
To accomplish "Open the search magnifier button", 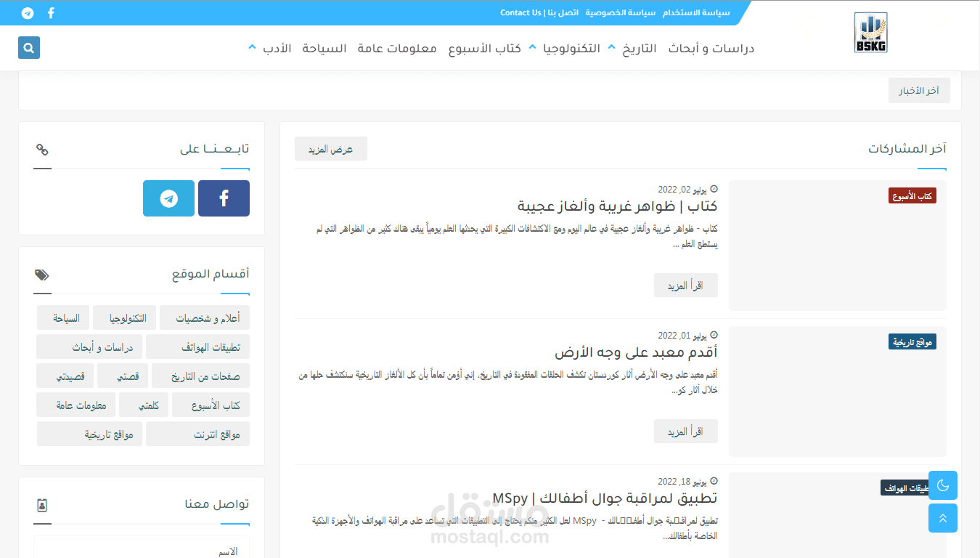I will click(29, 48).
